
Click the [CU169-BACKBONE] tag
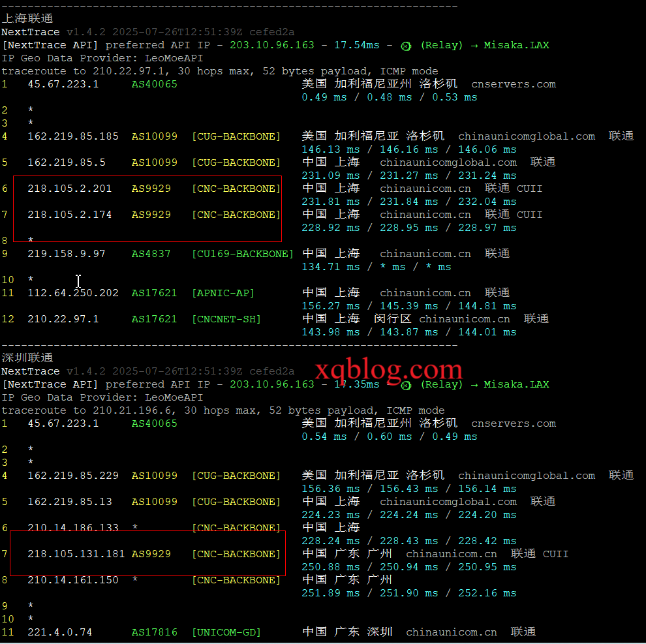click(x=242, y=254)
